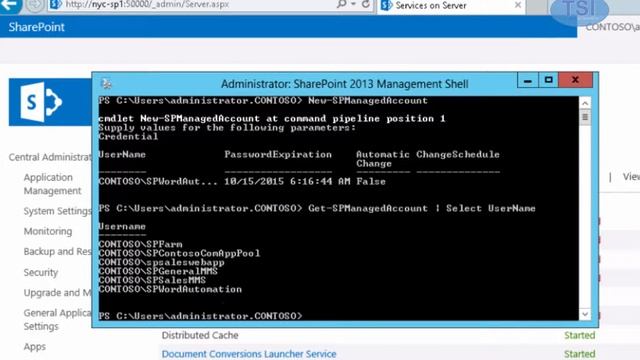640x360 pixels.
Task: Click the SharePoint logo tile
Action: click(50, 102)
